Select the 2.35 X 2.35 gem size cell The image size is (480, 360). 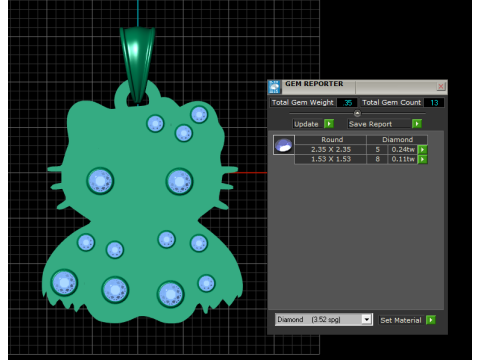[x=331, y=149]
